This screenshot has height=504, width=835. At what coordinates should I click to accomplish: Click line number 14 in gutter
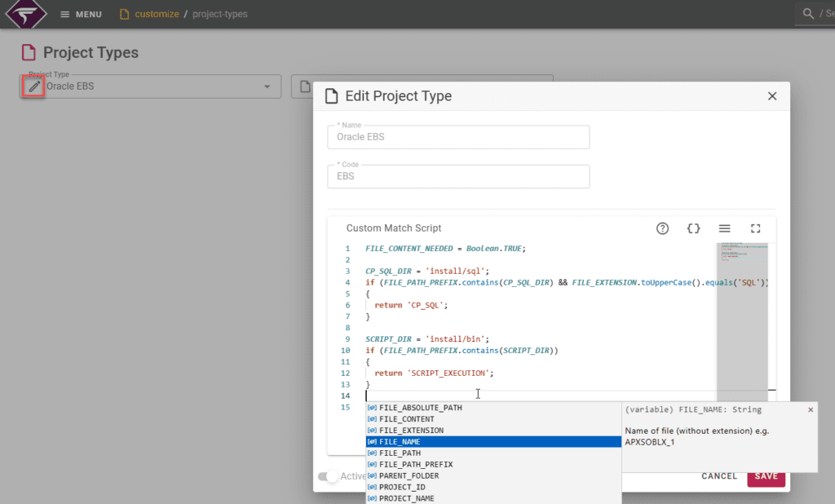coord(345,396)
